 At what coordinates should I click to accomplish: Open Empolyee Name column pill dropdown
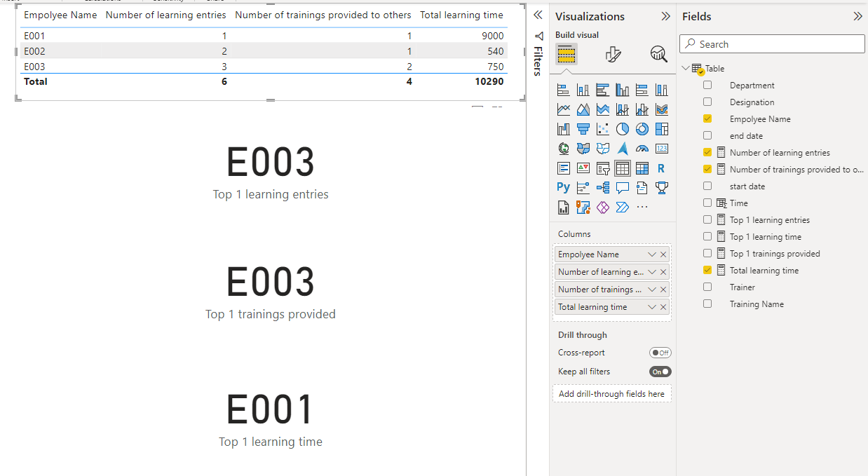coord(652,254)
